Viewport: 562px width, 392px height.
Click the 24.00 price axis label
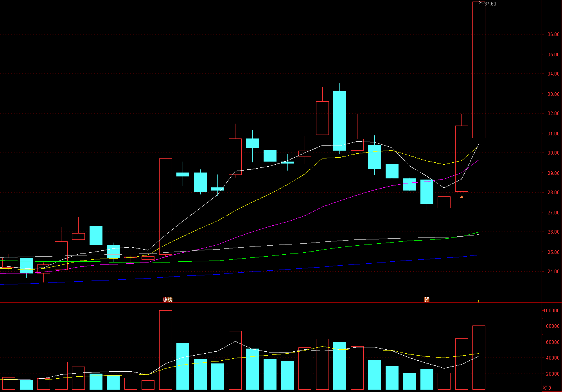553,272
